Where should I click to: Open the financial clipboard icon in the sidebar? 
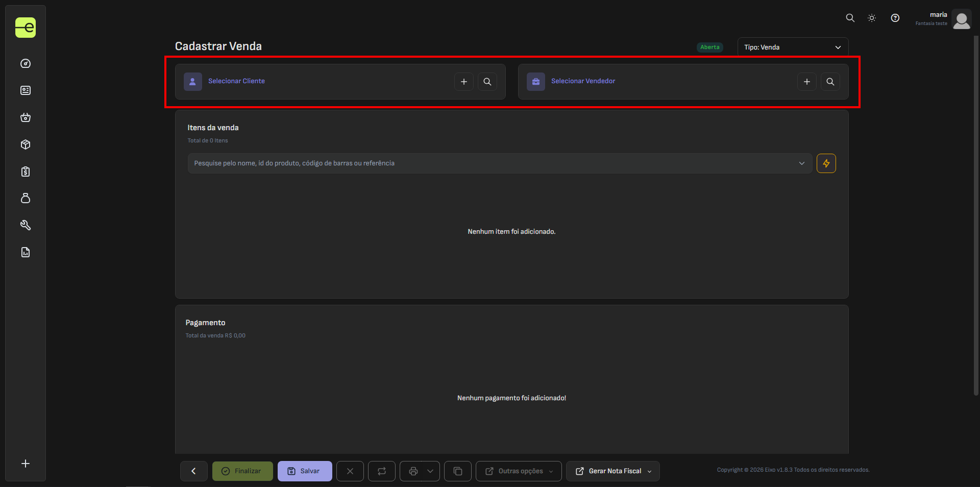click(26, 172)
